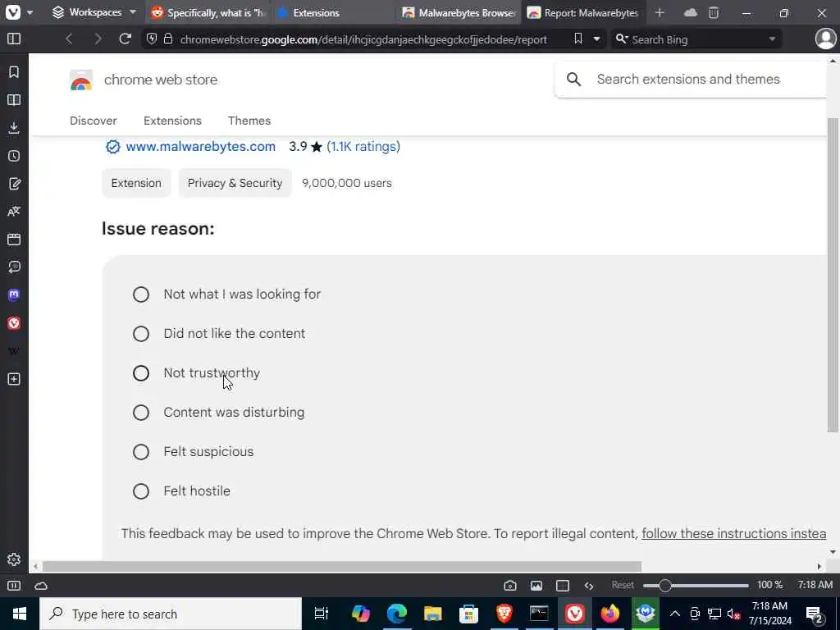The width and height of the screenshot is (840, 630).
Task: Expand the Workspaces dropdown
Action: click(x=94, y=12)
